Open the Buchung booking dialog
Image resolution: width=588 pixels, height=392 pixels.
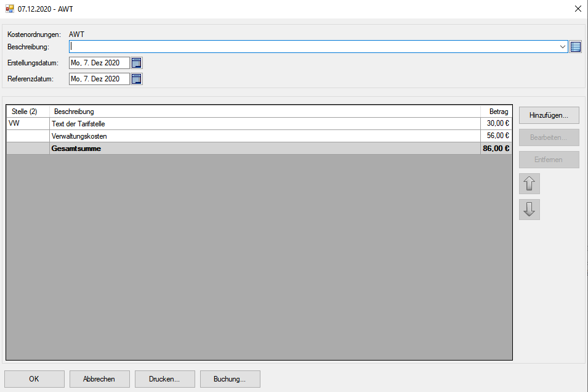coord(230,379)
